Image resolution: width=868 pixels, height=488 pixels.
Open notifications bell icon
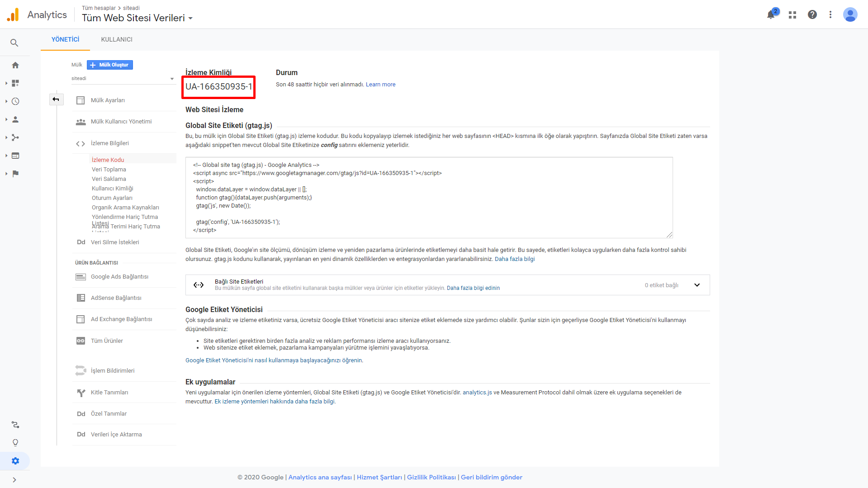point(772,14)
